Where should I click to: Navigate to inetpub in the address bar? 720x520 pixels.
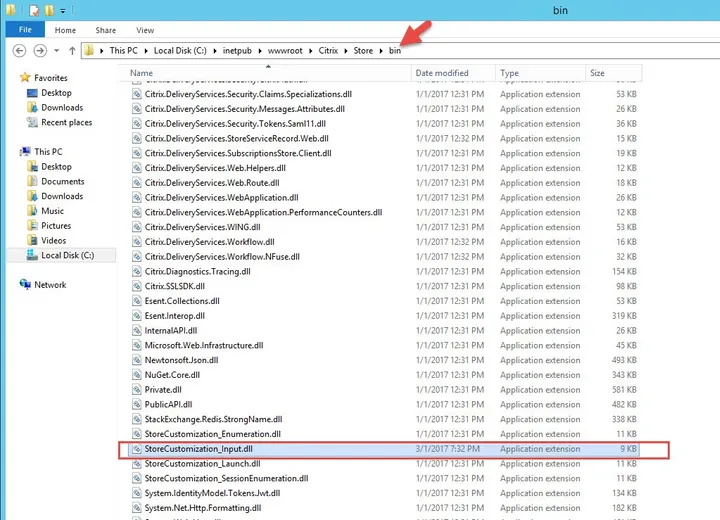tap(237, 51)
